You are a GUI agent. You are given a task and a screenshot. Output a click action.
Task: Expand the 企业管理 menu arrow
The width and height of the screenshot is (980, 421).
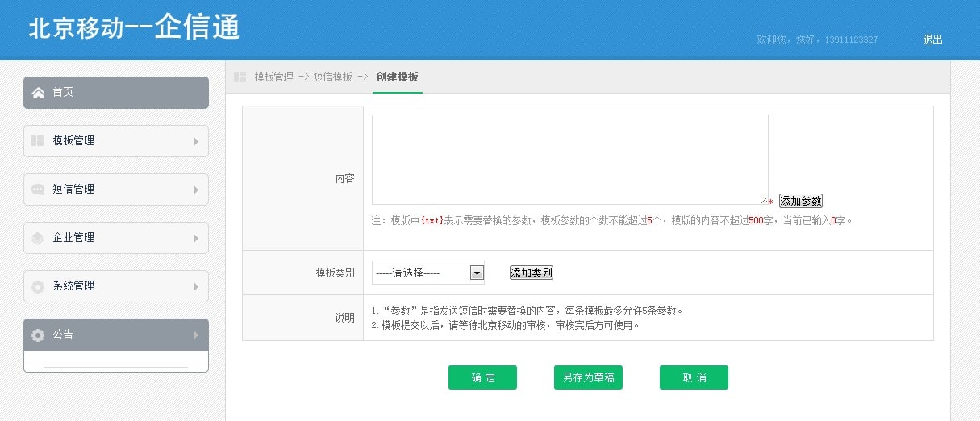point(196,238)
